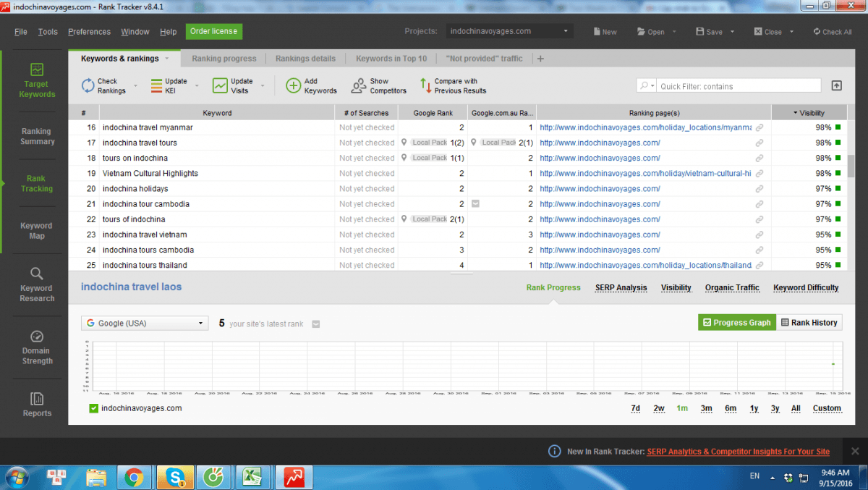Click Compare with Previous Results icon
This screenshot has width=868, height=490.
(425, 85)
